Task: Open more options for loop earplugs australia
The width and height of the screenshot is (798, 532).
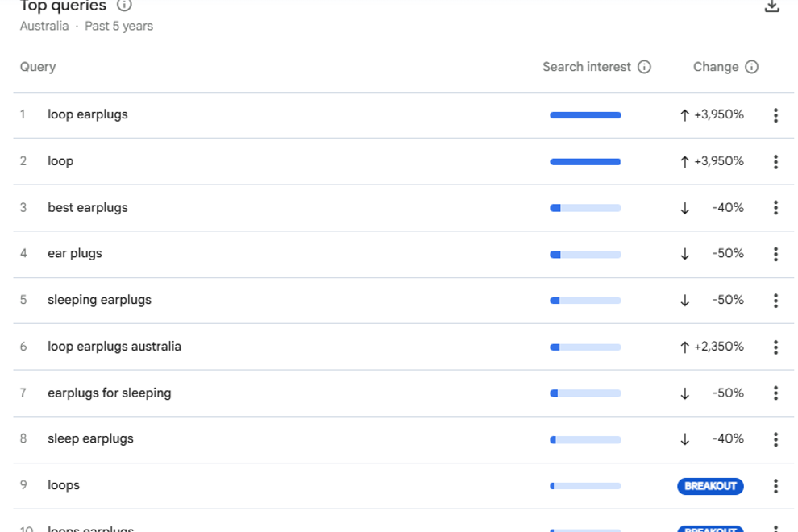Action: [775, 347]
